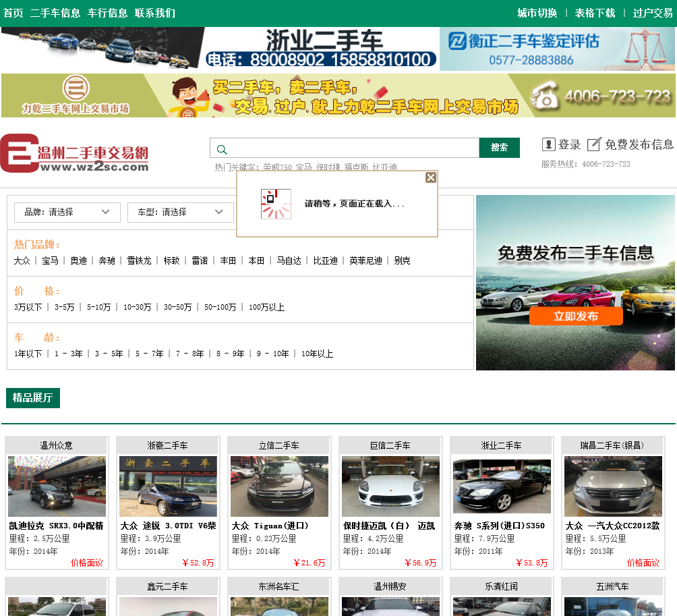This screenshot has height=616, width=677.
Task: Filter by brand 本田
Action: point(256,260)
